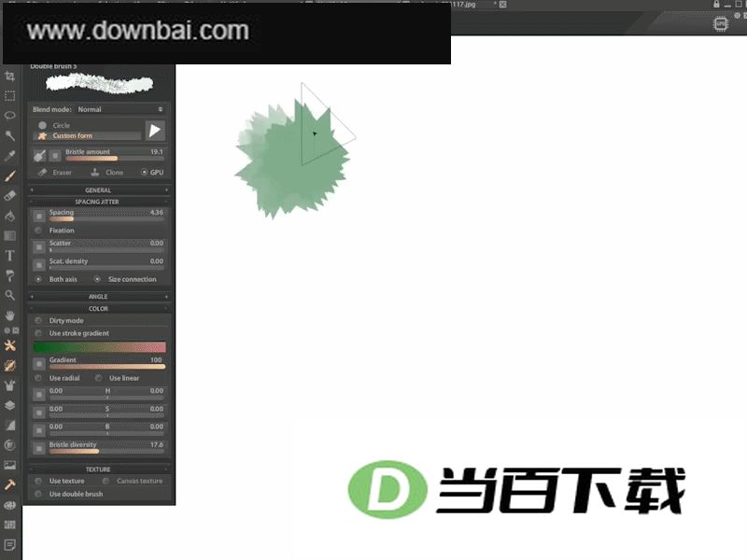
Task: Click the Bristle diversity square button
Action: click(x=39, y=448)
